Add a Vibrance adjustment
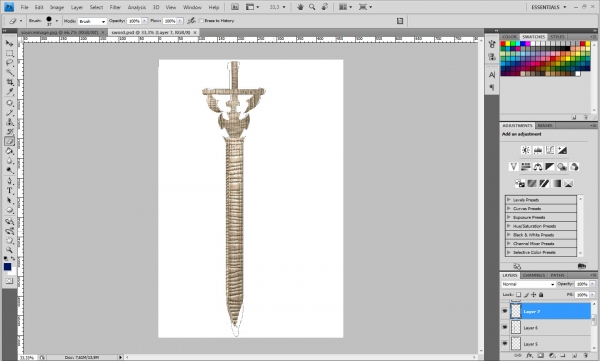Image resolution: width=600 pixels, height=361 pixels. pos(514,167)
